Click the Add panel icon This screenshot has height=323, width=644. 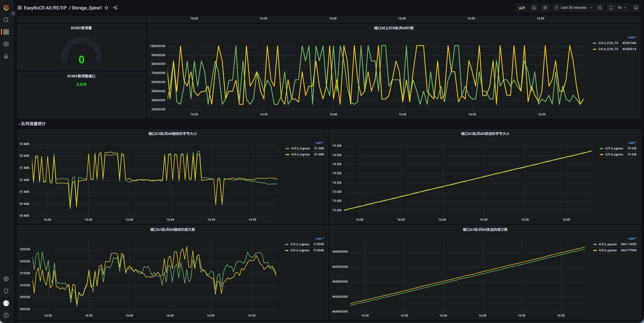(x=522, y=8)
